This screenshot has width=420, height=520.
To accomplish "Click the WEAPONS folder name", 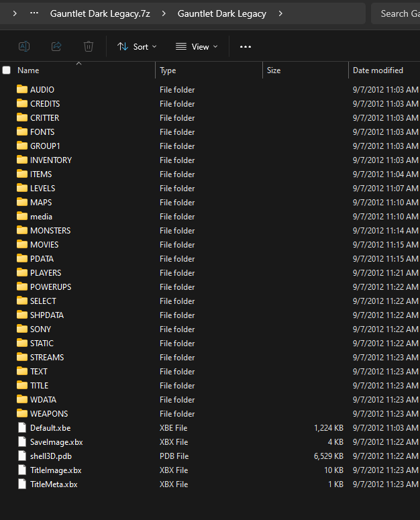I will tap(49, 414).
